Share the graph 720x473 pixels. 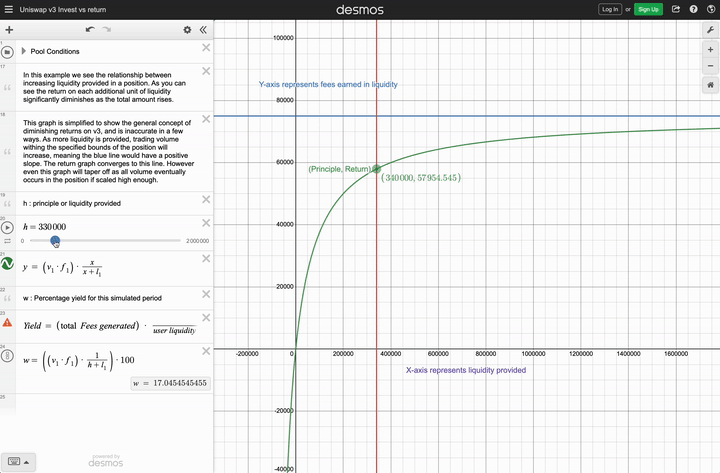click(x=676, y=9)
